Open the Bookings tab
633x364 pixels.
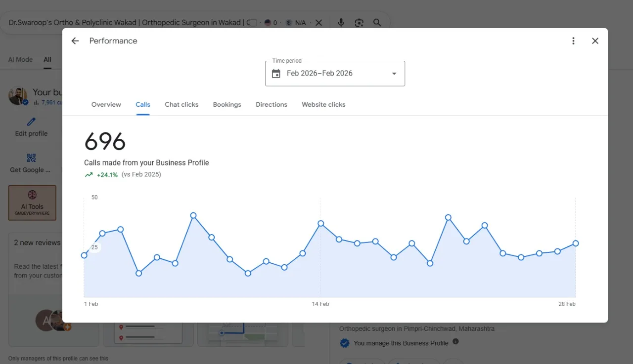click(x=227, y=105)
